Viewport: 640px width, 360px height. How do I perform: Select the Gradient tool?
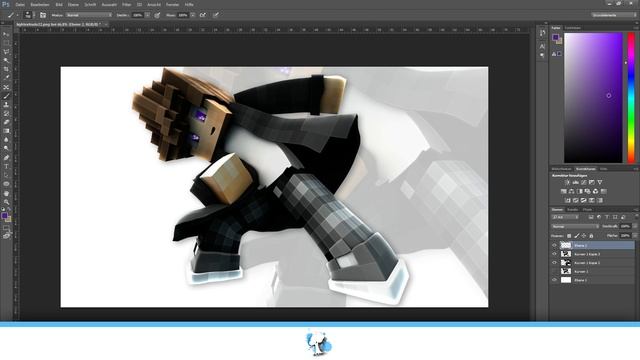pyautogui.click(x=6, y=131)
